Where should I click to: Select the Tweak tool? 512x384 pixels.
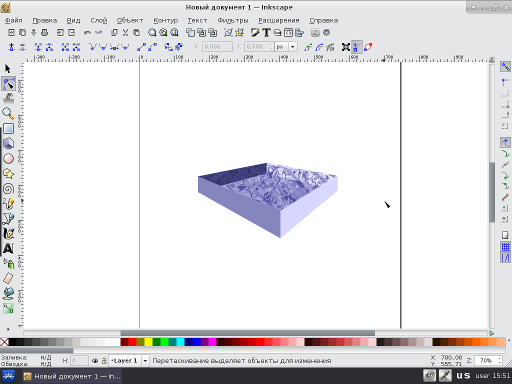point(8,98)
